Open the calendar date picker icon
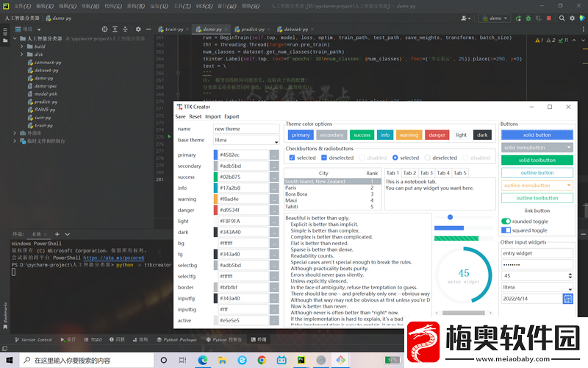 (567, 299)
